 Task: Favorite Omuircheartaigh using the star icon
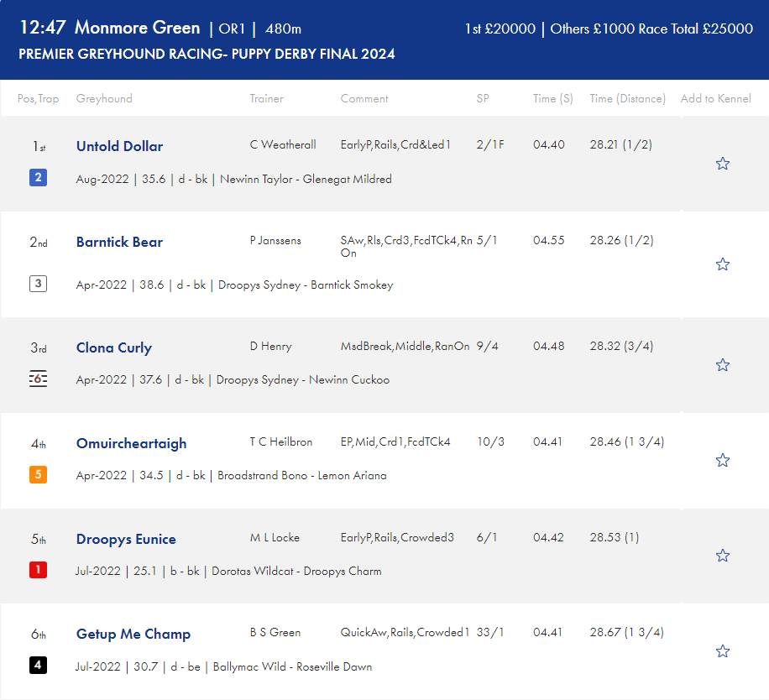(x=723, y=460)
